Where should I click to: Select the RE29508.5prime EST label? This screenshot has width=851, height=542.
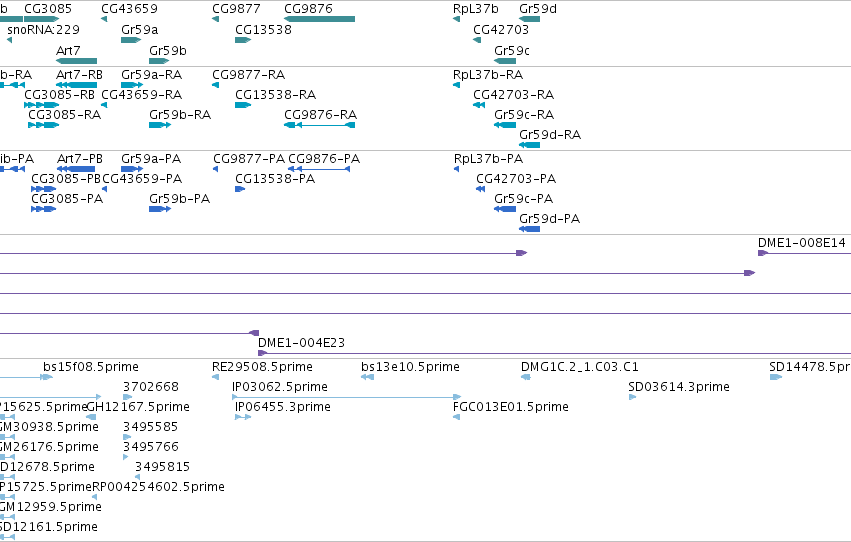point(262,367)
